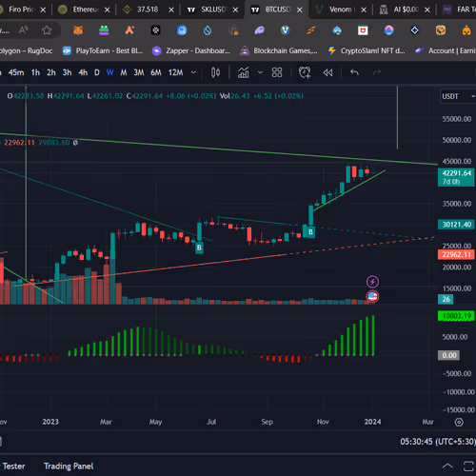Create an alert with the alarm clock icon
The height and width of the screenshot is (476, 476).
point(305,72)
